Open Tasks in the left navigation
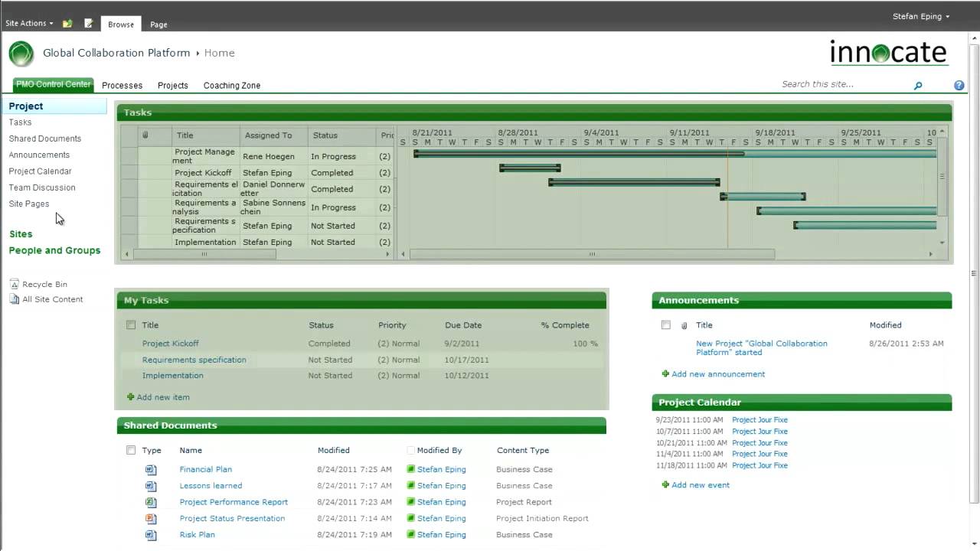 tap(21, 122)
